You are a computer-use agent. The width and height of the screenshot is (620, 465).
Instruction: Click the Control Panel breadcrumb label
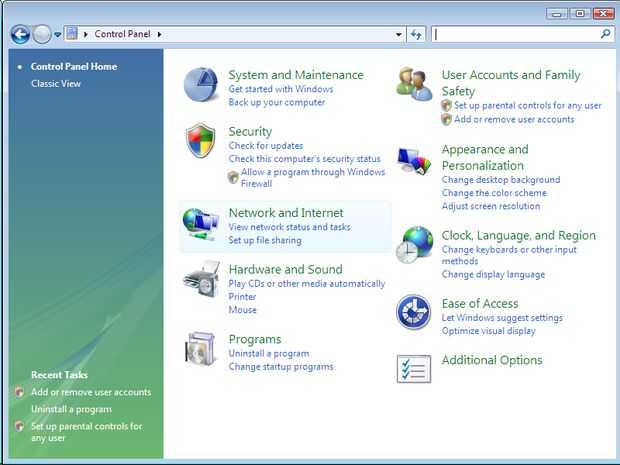tap(123, 34)
